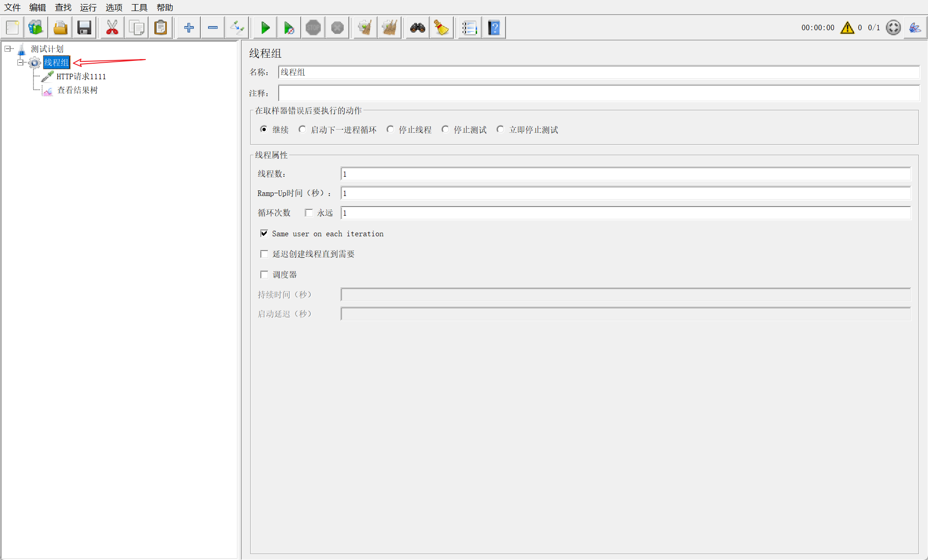This screenshot has width=928, height=560.
Task: Save the test plan with floppy icon
Action: 84,27
